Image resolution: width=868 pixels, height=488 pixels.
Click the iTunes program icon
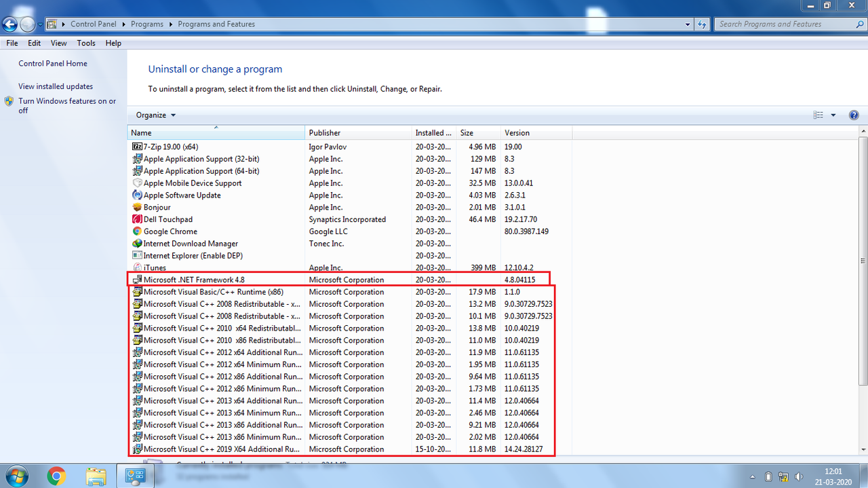[137, 267]
